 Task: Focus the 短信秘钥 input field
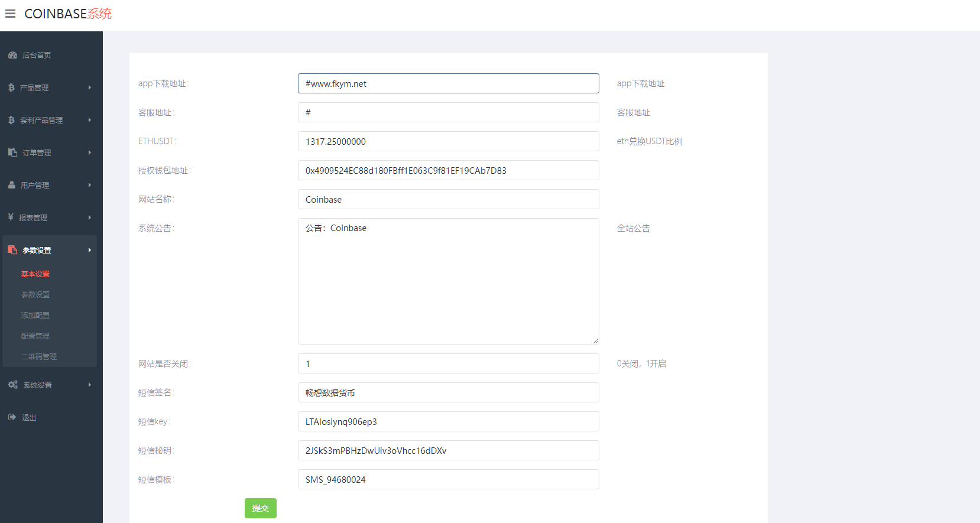[449, 450]
